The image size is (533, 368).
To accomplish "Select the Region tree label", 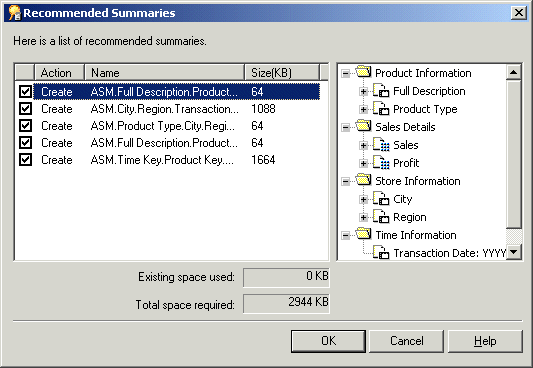I will pos(410,217).
